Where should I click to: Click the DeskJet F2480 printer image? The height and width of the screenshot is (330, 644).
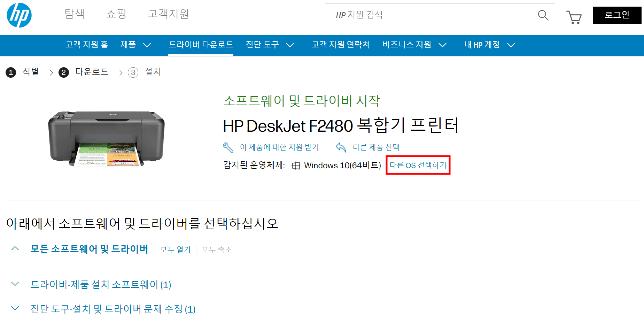(x=106, y=139)
